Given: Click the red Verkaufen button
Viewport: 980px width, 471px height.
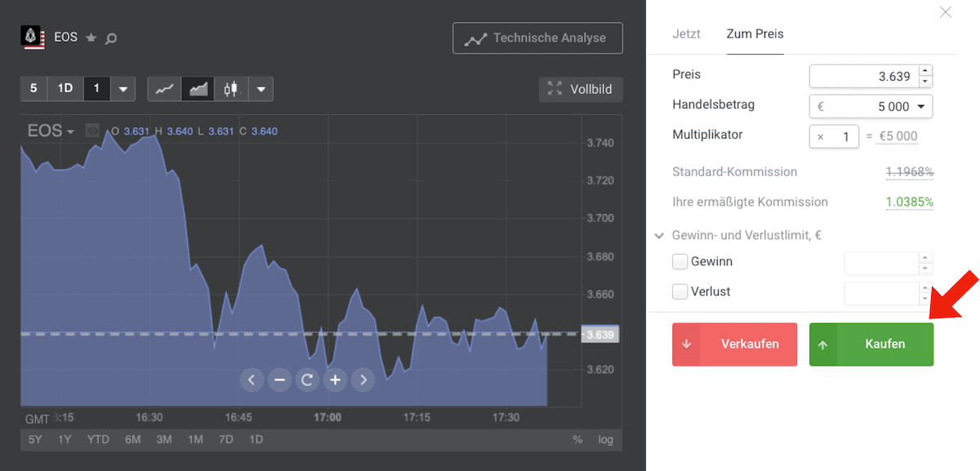Looking at the screenshot, I should [x=734, y=344].
